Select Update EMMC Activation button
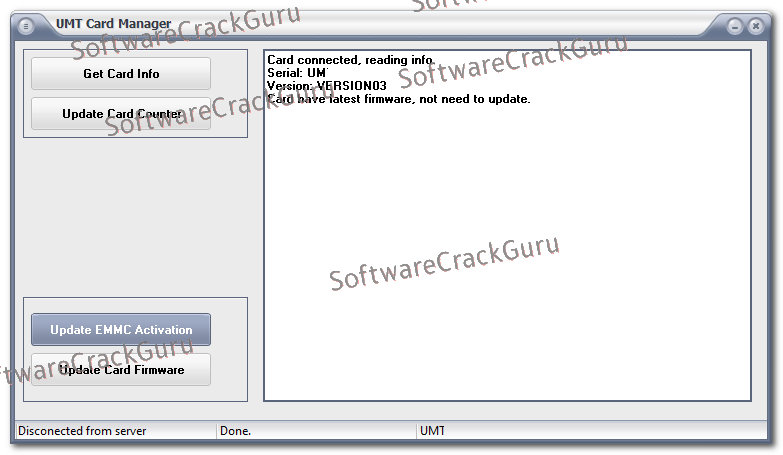The height and width of the screenshot is (455, 783). coord(121,330)
